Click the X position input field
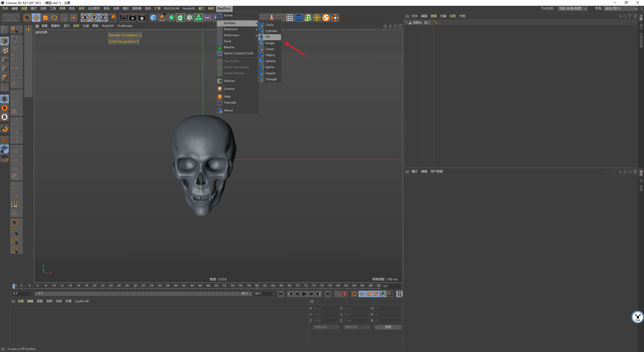The width and height of the screenshot is (644, 352). [326, 309]
